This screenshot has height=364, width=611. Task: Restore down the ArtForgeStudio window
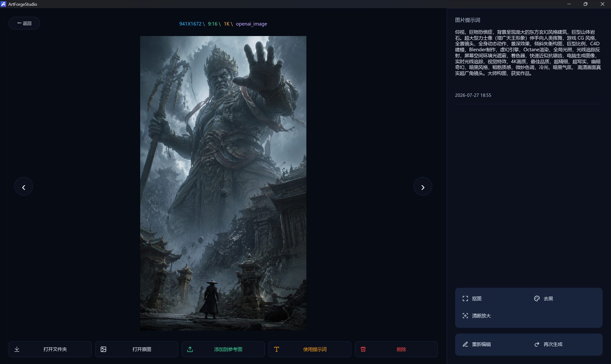[x=585, y=4]
